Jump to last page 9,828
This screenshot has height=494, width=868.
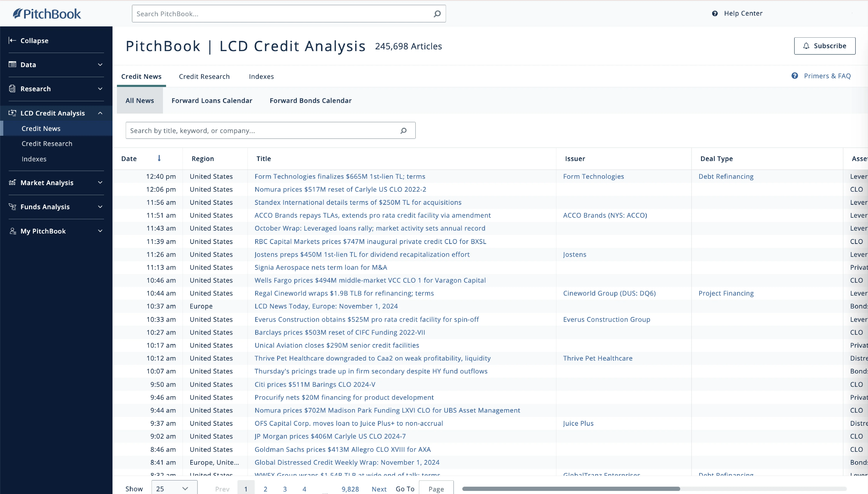pyautogui.click(x=350, y=489)
